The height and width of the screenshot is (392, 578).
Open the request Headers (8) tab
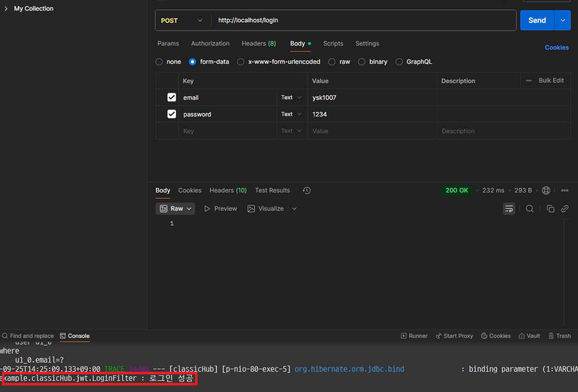pos(259,44)
